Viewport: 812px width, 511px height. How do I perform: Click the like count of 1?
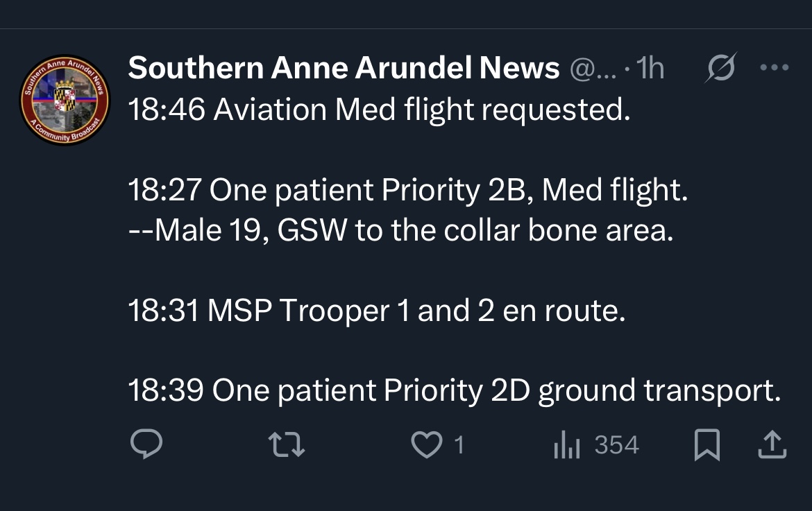click(459, 445)
